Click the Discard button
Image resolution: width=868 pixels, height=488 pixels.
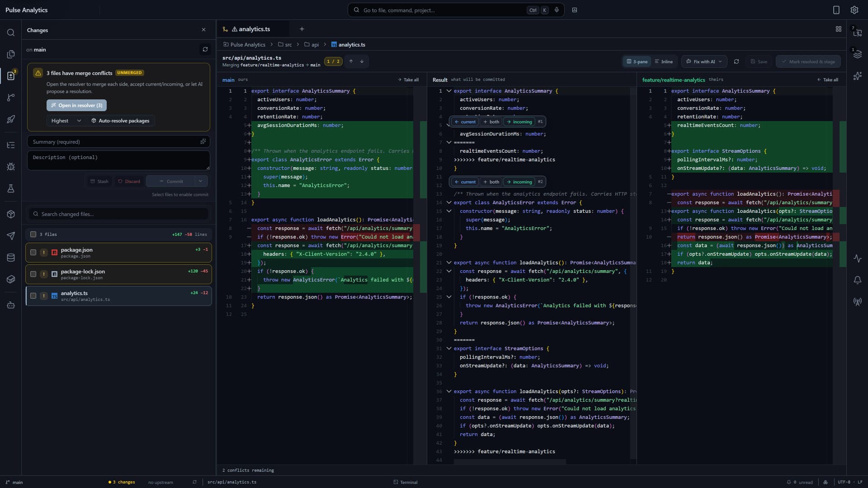click(129, 181)
